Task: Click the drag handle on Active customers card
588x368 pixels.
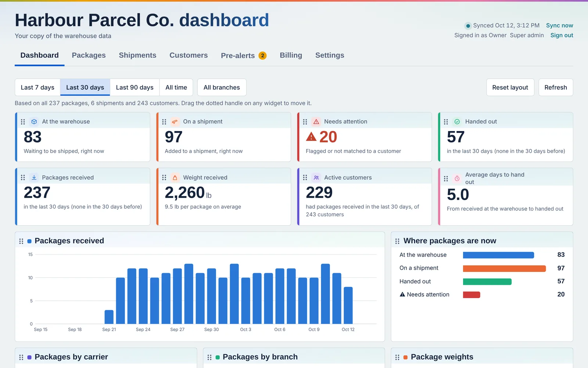Action: (x=305, y=177)
